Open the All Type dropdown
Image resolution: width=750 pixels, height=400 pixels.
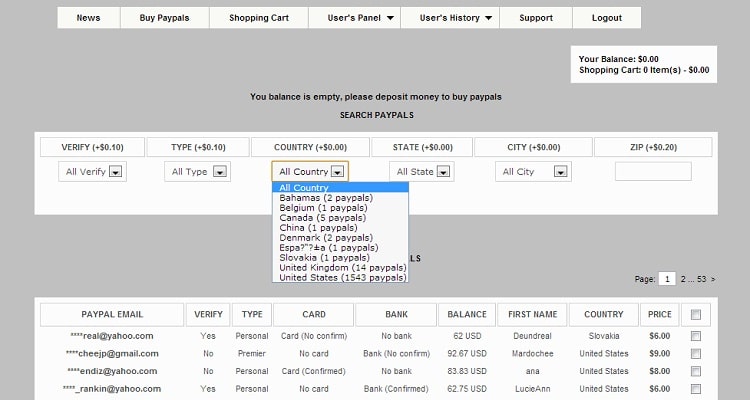tap(198, 171)
